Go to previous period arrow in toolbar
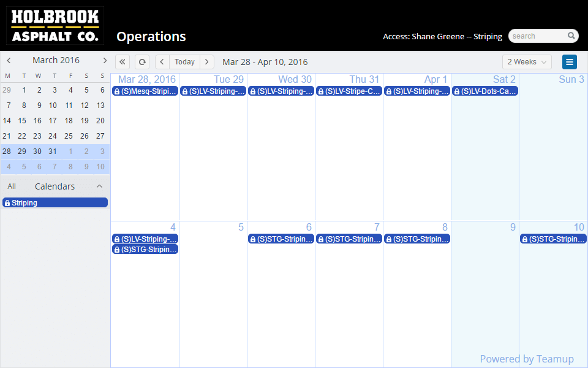This screenshot has width=588, height=368. [162, 62]
